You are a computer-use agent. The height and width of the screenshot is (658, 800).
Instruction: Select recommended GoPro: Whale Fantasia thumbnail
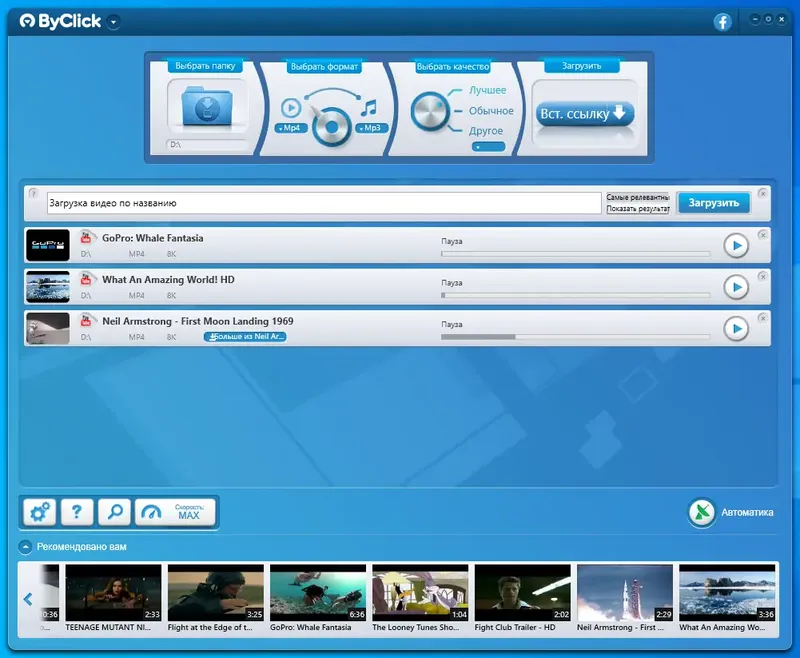click(318, 593)
